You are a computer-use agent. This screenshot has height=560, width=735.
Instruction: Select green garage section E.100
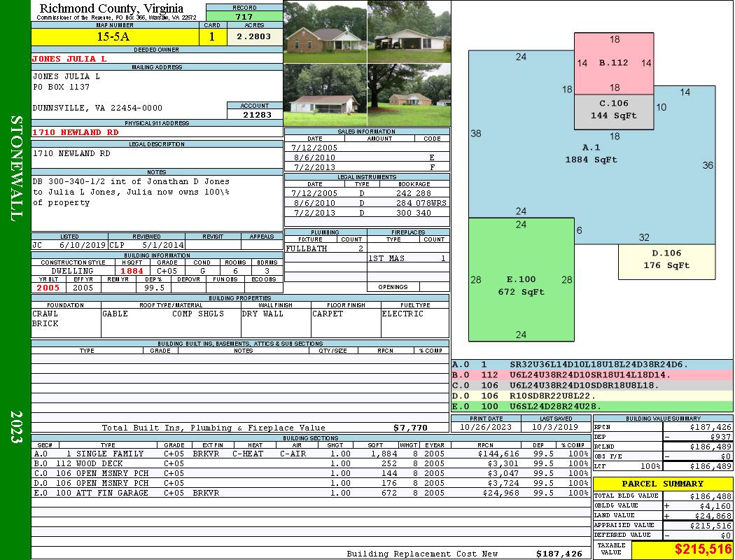pyautogui.click(x=521, y=279)
